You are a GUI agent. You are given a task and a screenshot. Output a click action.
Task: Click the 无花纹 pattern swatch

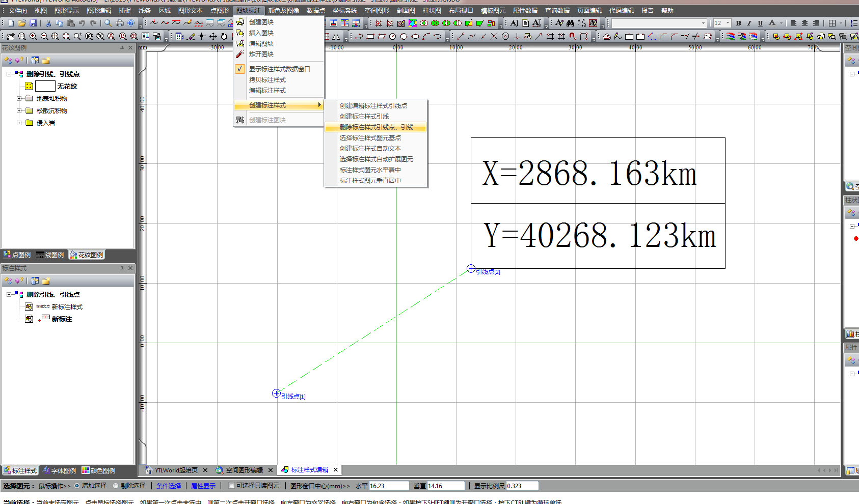coord(45,86)
